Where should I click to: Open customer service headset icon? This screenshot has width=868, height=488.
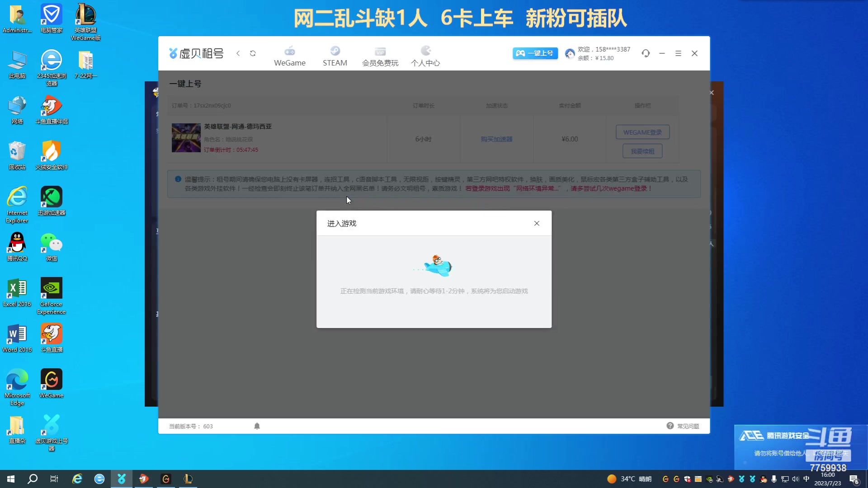(646, 53)
